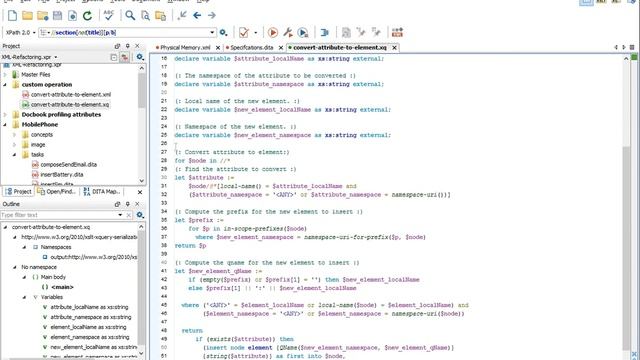Select convert-attribute-to-element.xml in project tree
The image size is (640, 360).
pos(71,95)
